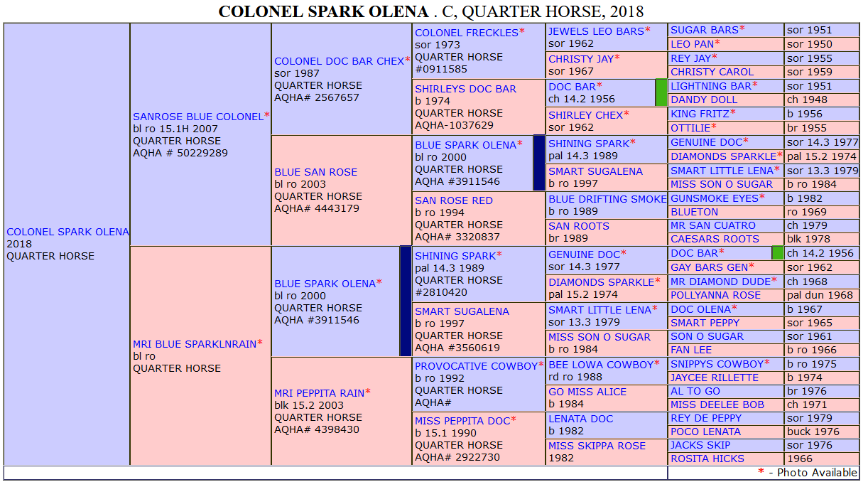
Task: Click the ROSITA HICKS link
Action: click(x=707, y=459)
